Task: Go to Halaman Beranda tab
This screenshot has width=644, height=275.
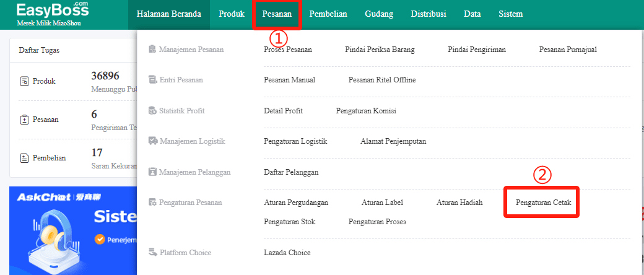Action: tap(169, 14)
